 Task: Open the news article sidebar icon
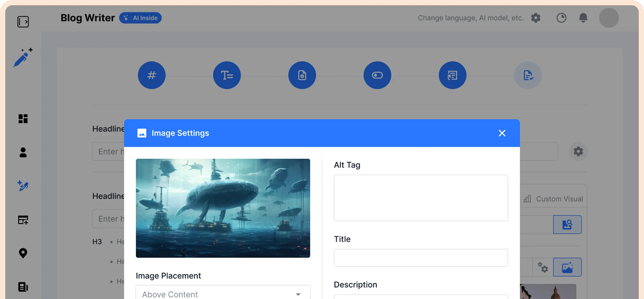coord(23,287)
